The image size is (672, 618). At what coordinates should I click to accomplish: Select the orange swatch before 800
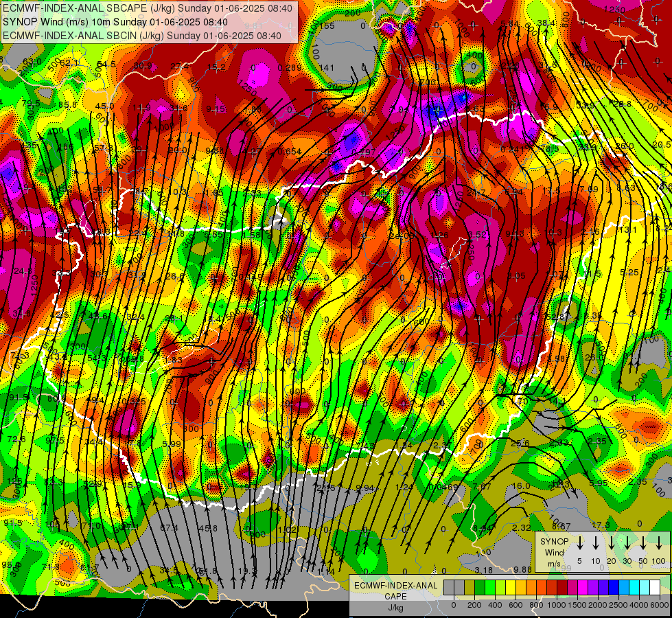click(531, 588)
